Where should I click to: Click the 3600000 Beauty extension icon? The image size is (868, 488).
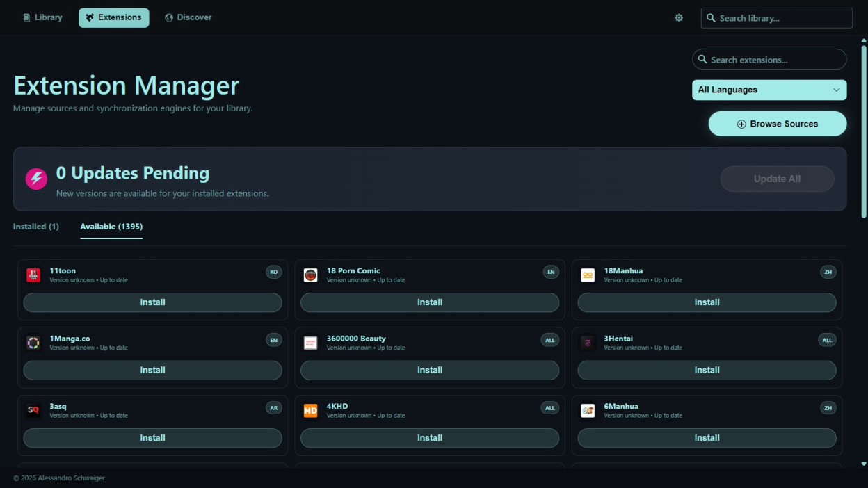(311, 343)
